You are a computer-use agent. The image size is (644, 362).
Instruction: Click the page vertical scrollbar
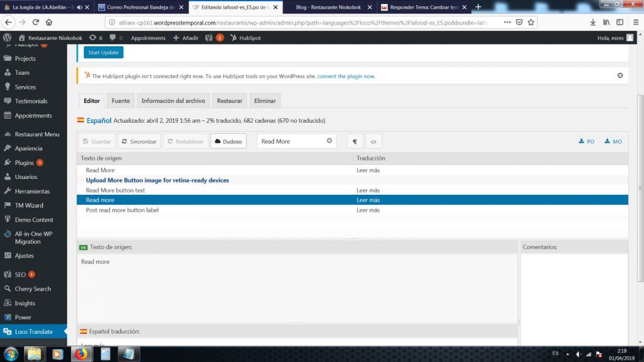640,189
